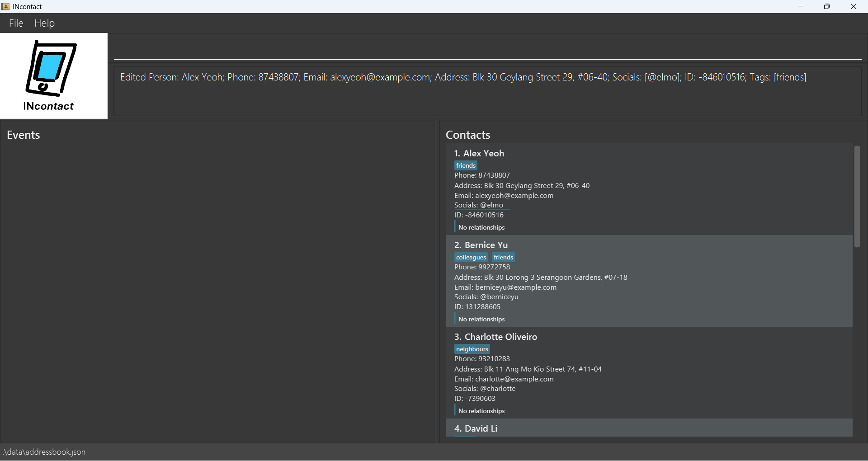
Task: Click the addressbook.json status bar path
Action: [44, 452]
